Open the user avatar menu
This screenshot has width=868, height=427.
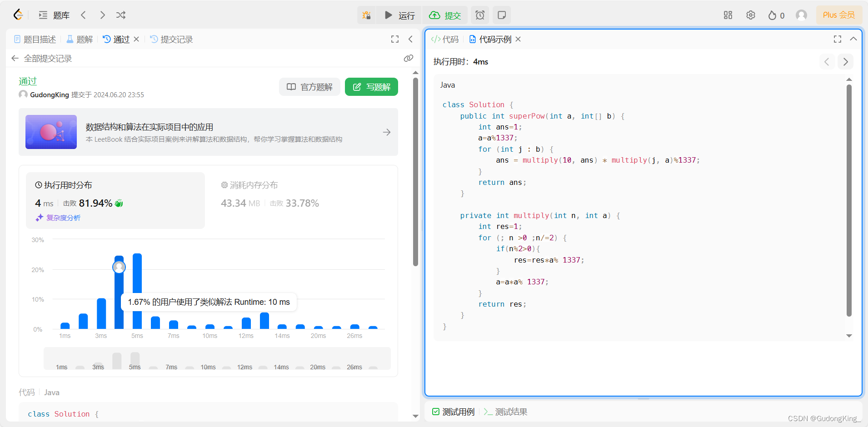click(x=801, y=15)
